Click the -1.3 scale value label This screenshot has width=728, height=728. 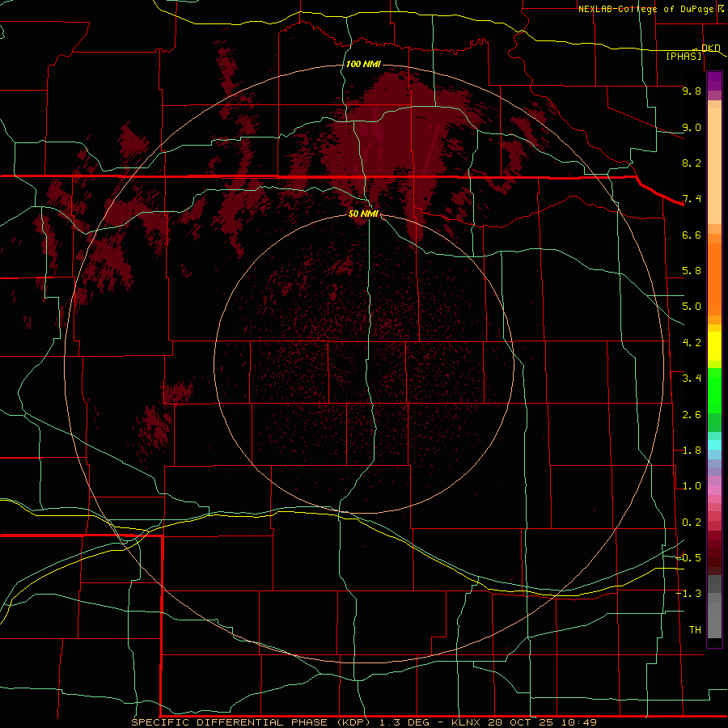[x=689, y=594]
